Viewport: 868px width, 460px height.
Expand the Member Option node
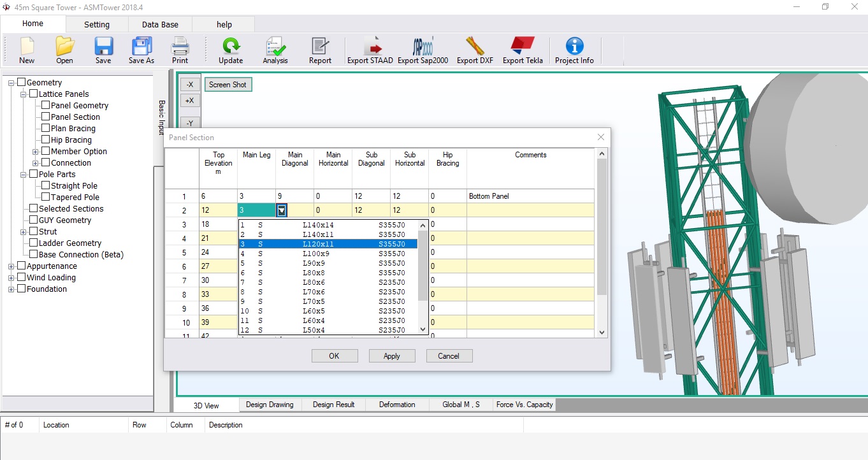coord(36,152)
